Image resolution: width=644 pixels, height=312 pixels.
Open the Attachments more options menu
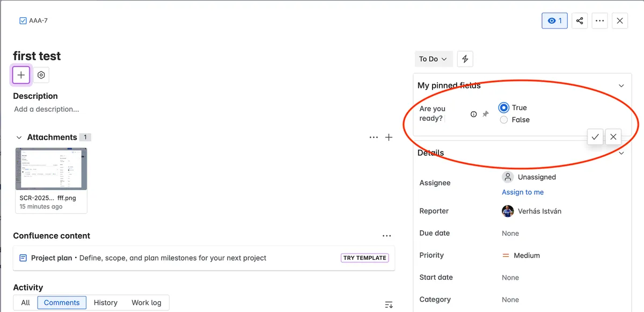pyautogui.click(x=374, y=137)
